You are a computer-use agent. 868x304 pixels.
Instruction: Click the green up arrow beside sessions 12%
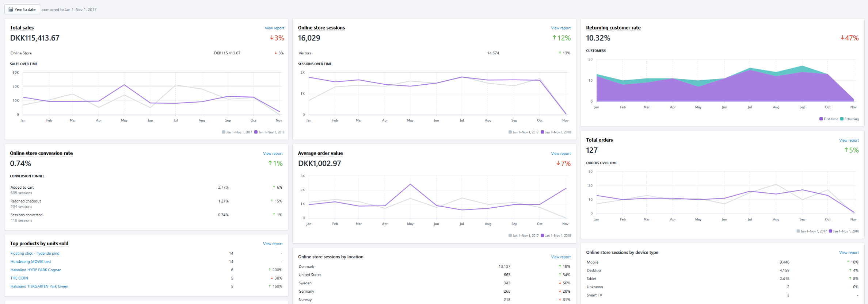pos(554,38)
